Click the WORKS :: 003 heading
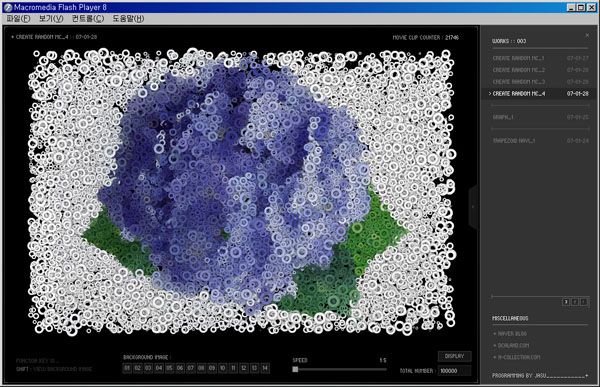The image size is (600, 387). pyautogui.click(x=509, y=41)
